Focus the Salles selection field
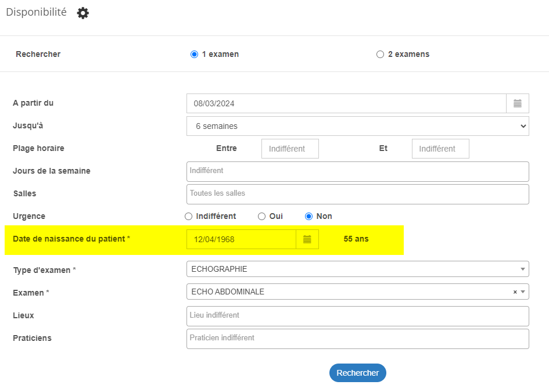Viewport: 549px width, 392px height. click(x=357, y=194)
